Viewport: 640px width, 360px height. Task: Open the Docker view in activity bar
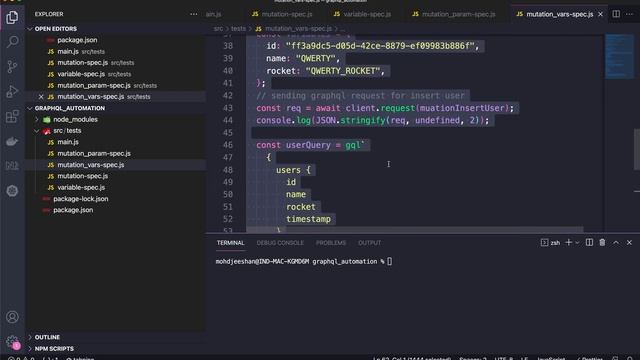[12, 141]
